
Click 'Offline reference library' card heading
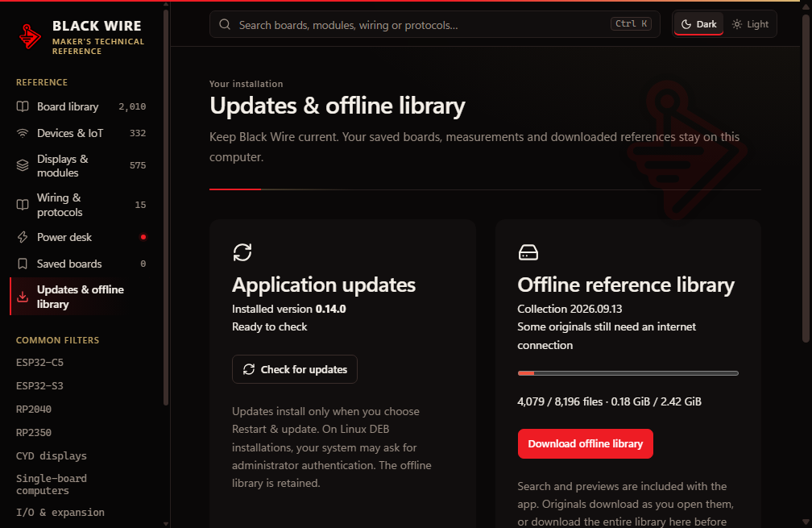626,285
